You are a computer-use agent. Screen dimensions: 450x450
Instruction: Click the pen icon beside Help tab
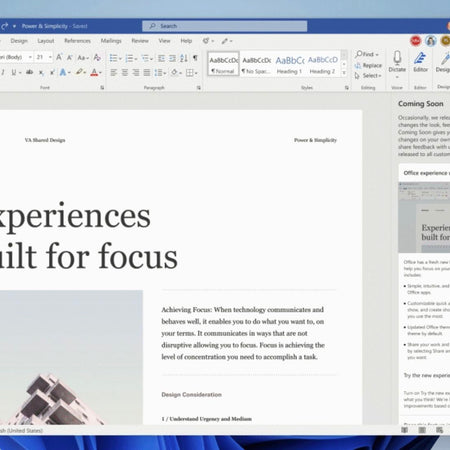225,41
